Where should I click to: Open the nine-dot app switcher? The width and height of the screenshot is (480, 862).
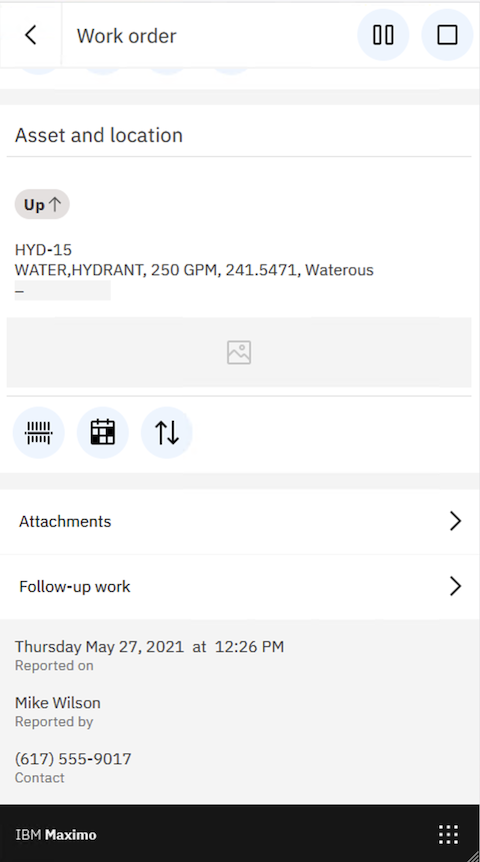(x=448, y=835)
